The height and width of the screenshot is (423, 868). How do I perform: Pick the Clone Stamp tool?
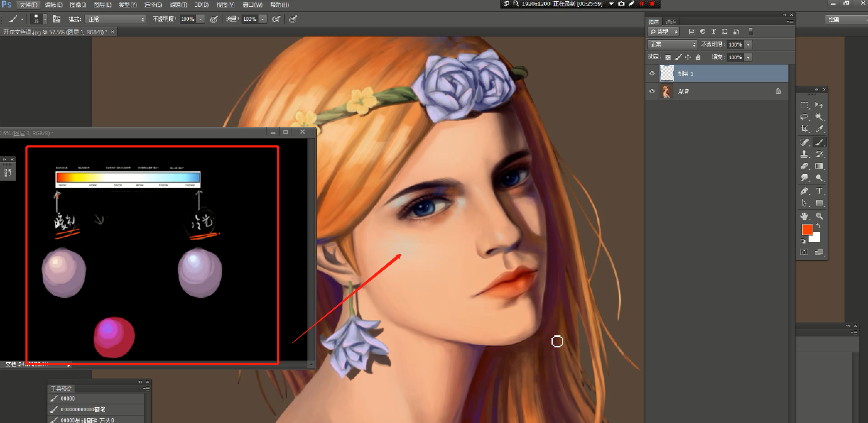(x=804, y=154)
